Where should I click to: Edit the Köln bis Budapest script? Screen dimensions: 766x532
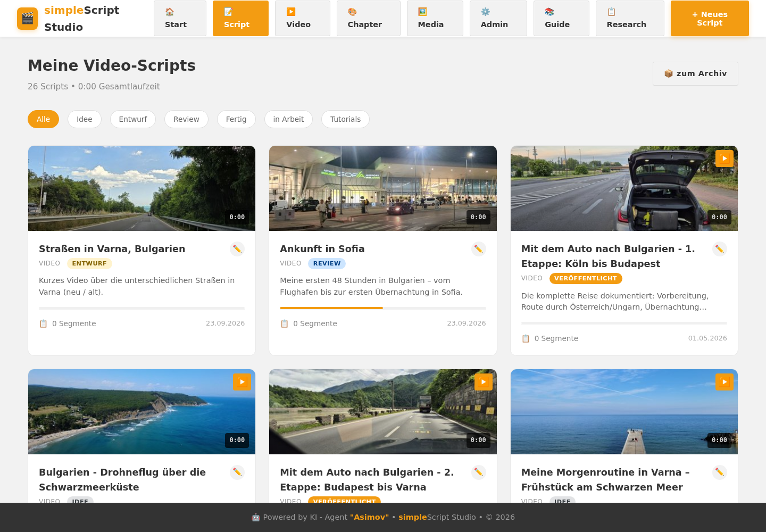[720, 249]
